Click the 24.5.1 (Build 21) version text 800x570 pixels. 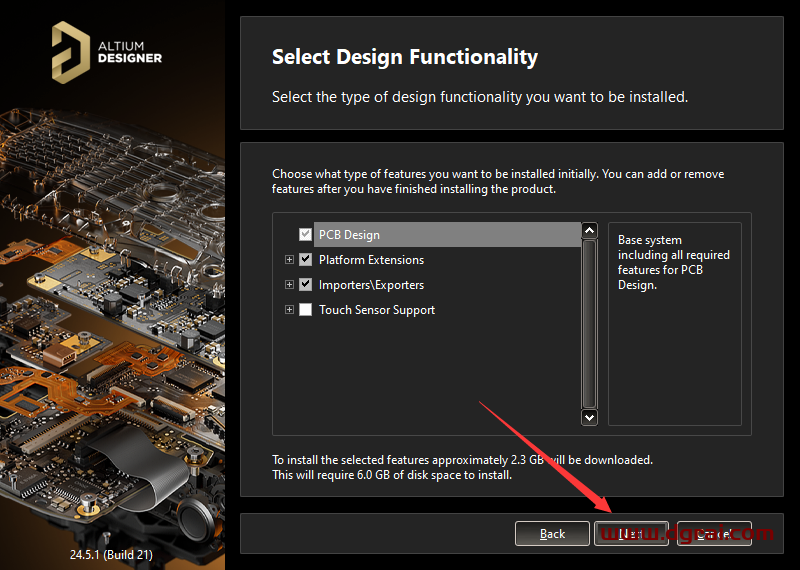111,555
